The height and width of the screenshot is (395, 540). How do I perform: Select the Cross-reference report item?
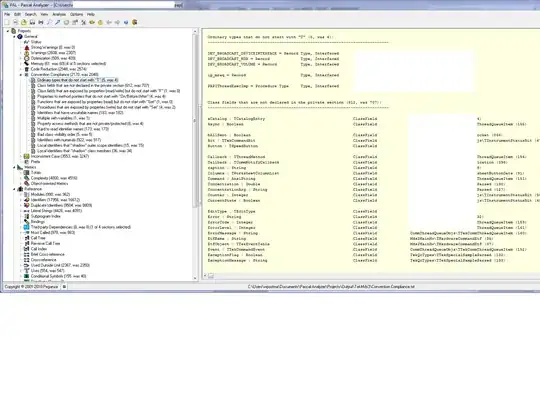click(x=43, y=260)
